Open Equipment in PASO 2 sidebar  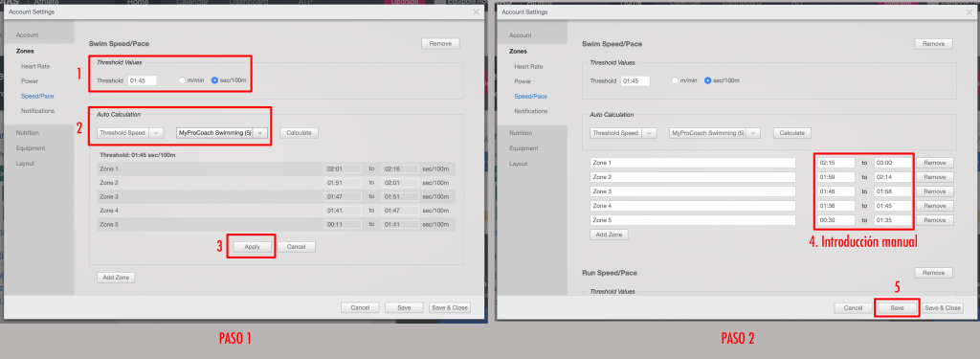(523, 148)
